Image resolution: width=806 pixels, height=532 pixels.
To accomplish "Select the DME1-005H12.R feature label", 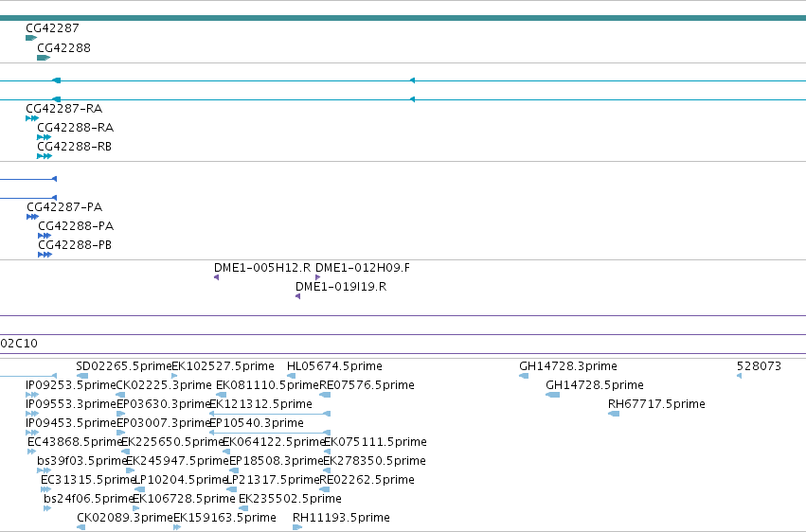I will point(262,268).
